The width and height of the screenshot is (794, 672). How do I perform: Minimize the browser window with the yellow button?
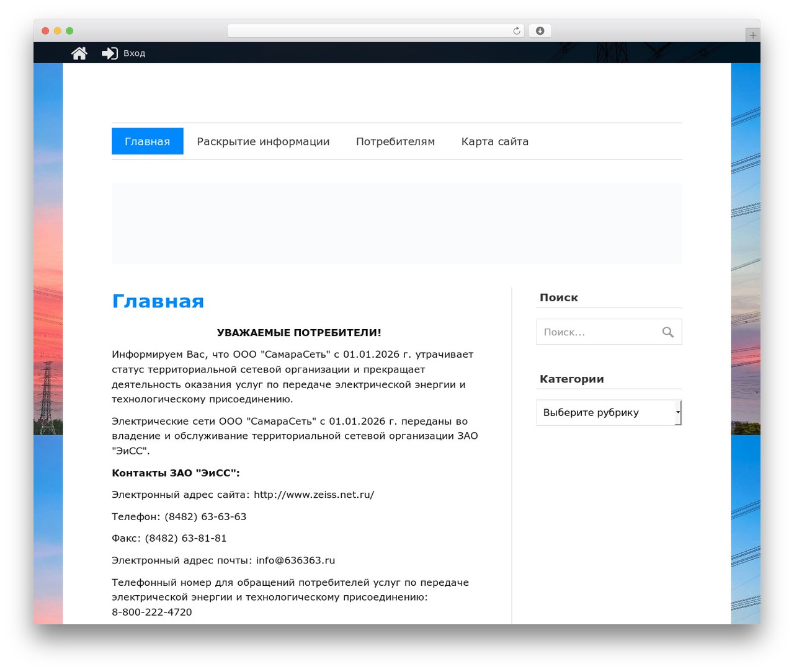click(x=58, y=31)
